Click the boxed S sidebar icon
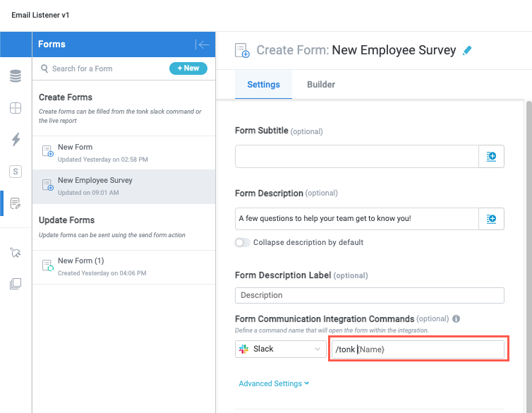The width and height of the screenshot is (532, 413). click(x=16, y=171)
